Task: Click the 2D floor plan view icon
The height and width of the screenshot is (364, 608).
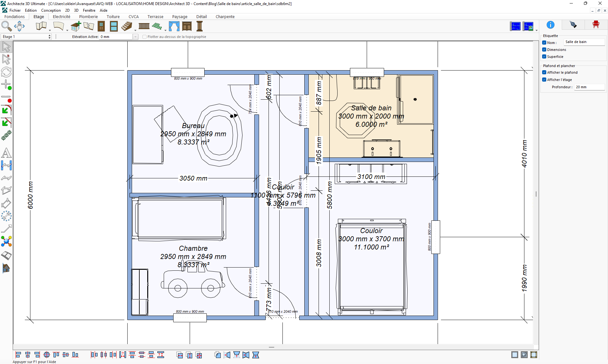Action: 515,26
